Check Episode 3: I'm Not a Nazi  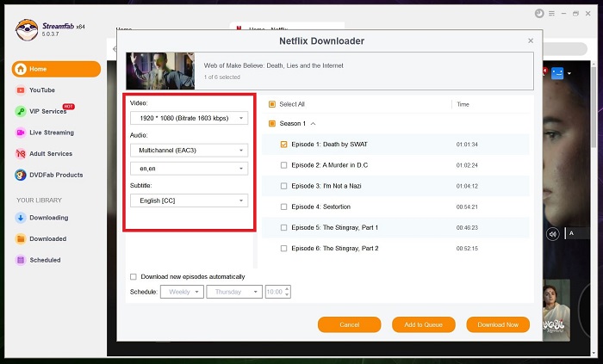coord(283,186)
